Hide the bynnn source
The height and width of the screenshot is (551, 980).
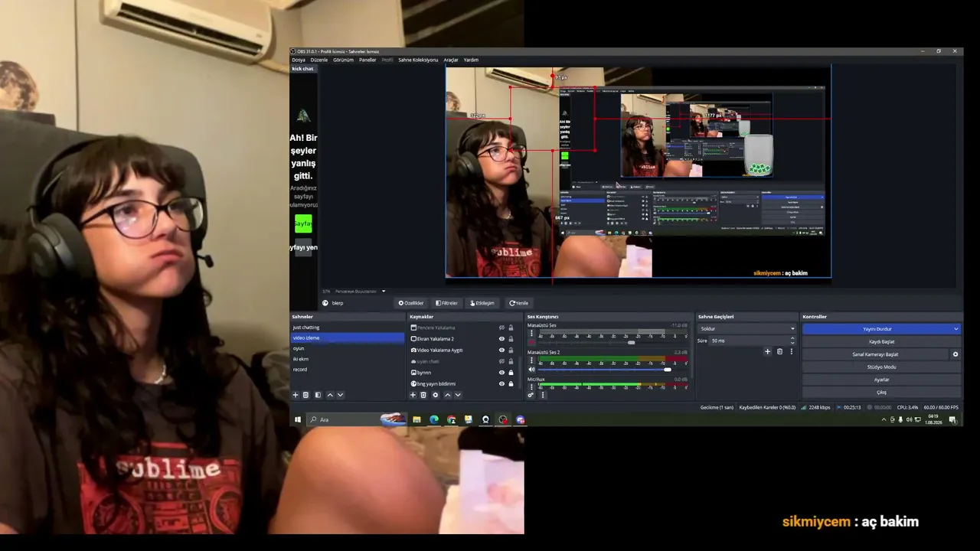501,373
